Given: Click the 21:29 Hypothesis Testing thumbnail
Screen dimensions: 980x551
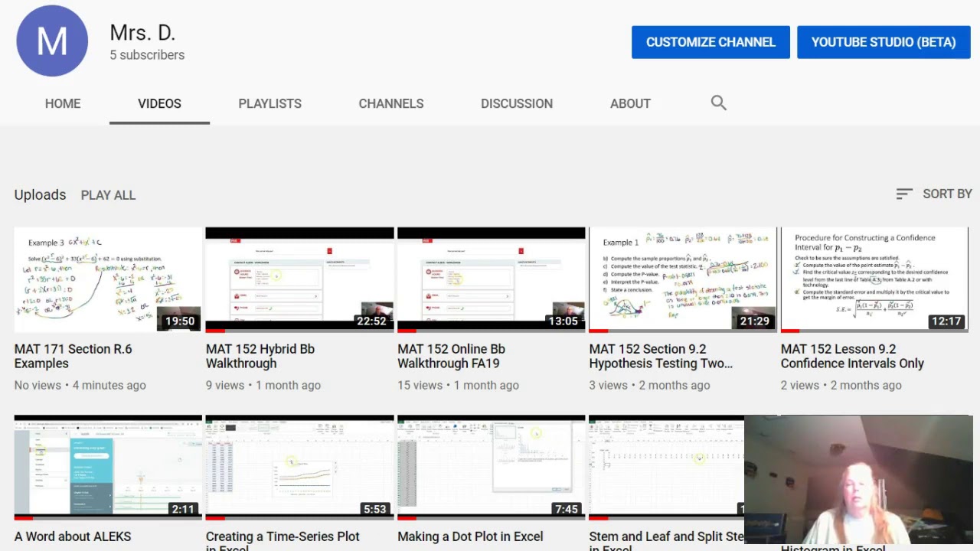Looking at the screenshot, I should pos(683,279).
